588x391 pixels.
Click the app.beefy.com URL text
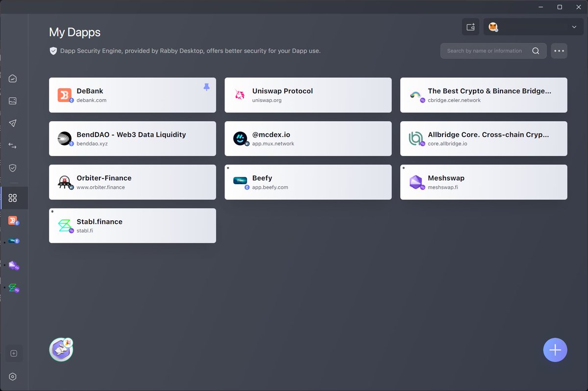270,187
